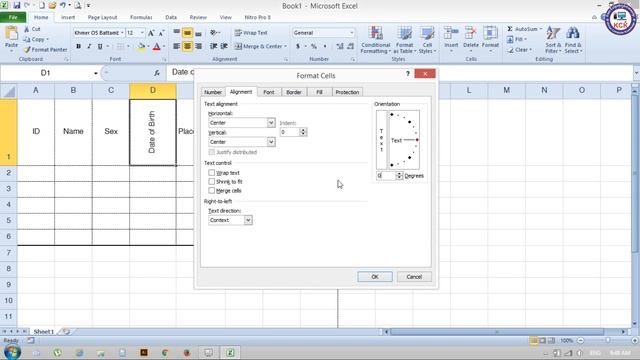
Task: Click the insert function fx icon
Action: [157, 73]
